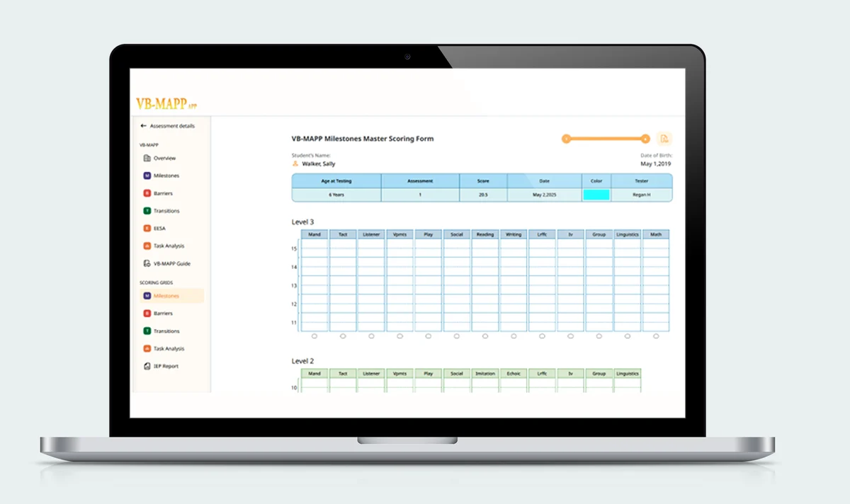Viewport: 850px width, 504px height.
Task: Click the Level 2 Play column header
Action: pyautogui.click(x=429, y=373)
